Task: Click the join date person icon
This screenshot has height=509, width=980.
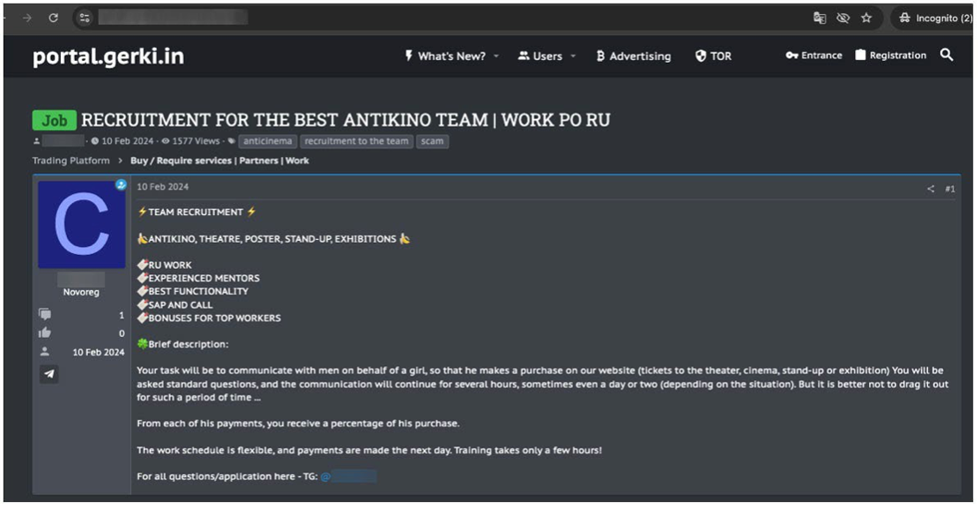Action: tap(44, 351)
